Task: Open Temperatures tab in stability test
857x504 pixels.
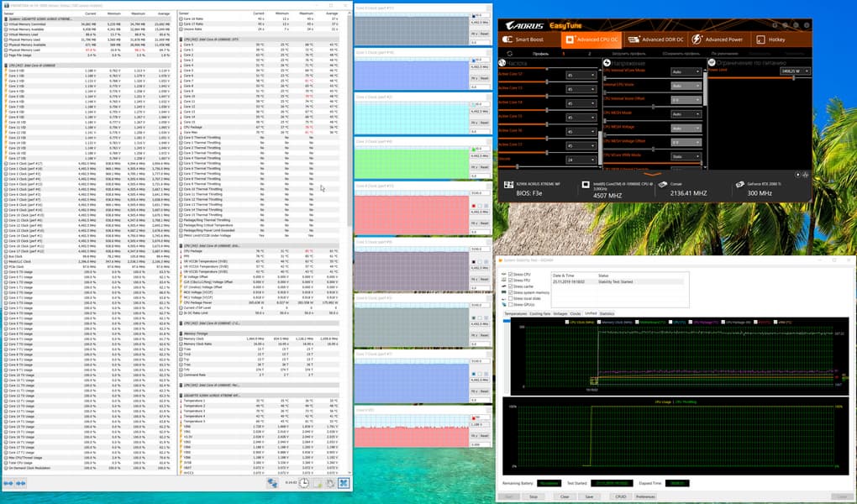Action: pyautogui.click(x=515, y=314)
